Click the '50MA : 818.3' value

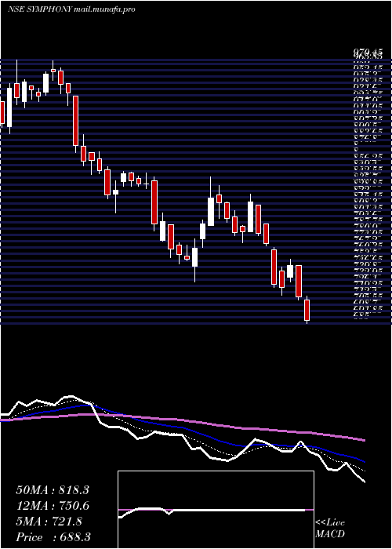53,490
